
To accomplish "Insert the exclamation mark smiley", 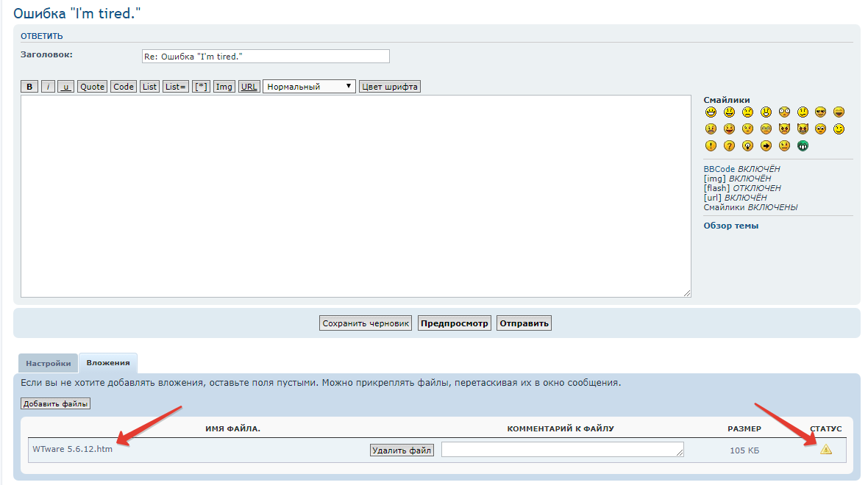I will pyautogui.click(x=711, y=145).
